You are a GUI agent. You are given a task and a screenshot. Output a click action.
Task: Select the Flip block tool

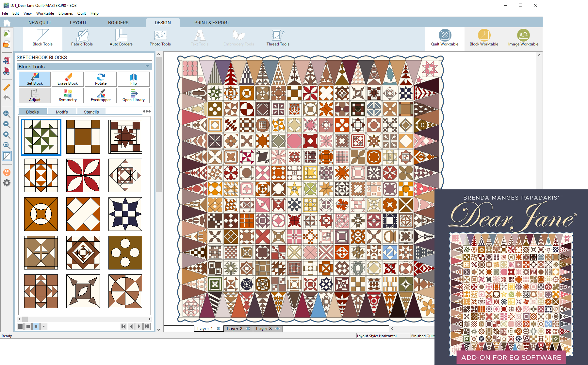(134, 79)
